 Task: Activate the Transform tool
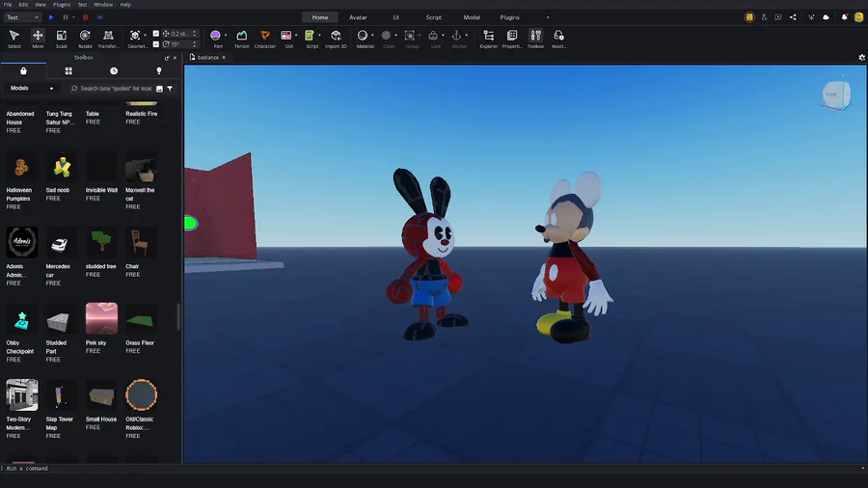pos(108,39)
